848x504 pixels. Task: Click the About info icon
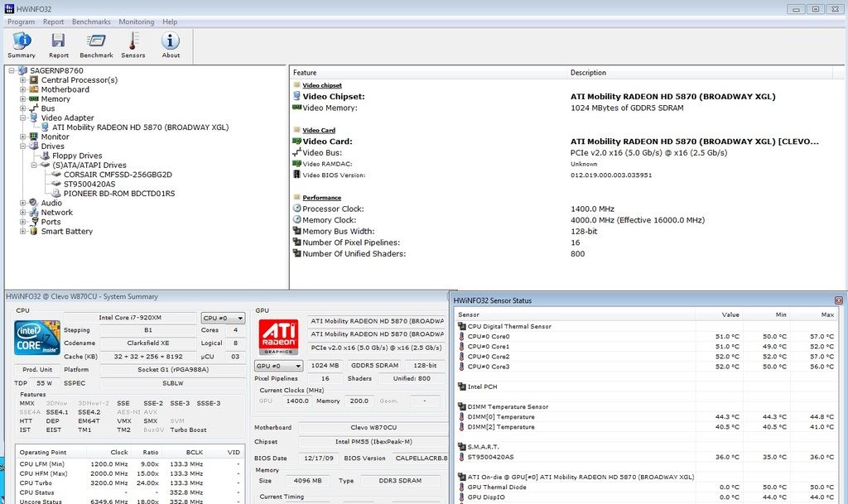click(171, 41)
